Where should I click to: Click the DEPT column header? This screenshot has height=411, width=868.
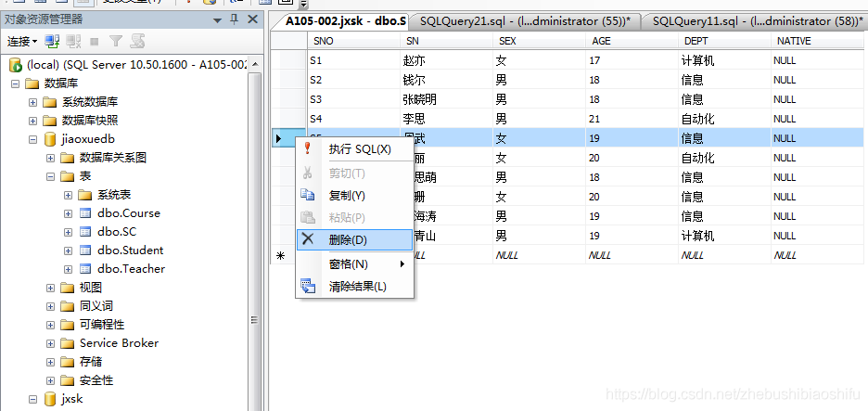tap(724, 41)
